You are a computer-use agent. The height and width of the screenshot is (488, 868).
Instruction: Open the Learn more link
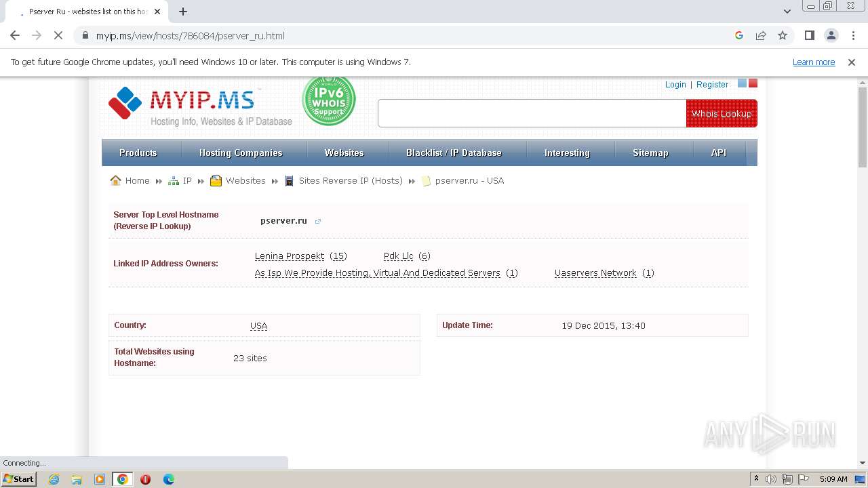(x=814, y=62)
